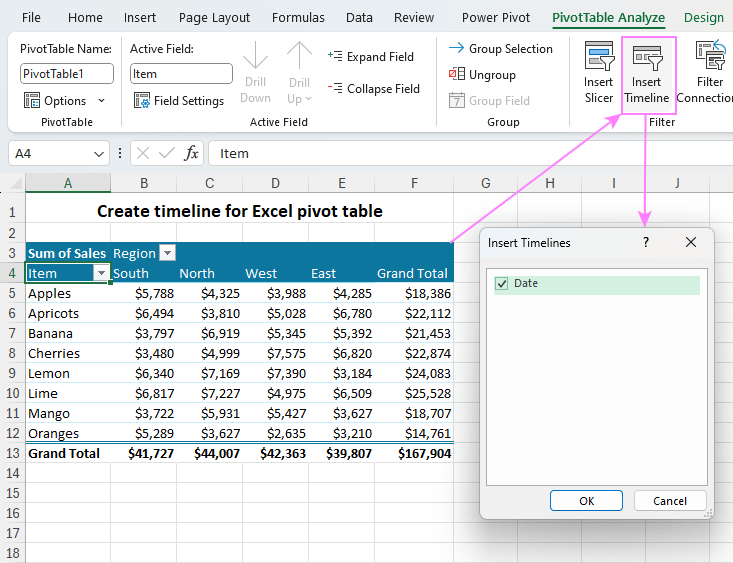This screenshot has height=563, width=733.
Task: Click OK in Insert Timelines dialog
Action: point(586,501)
